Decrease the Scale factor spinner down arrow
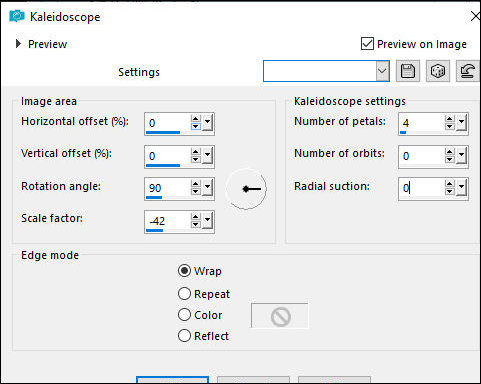481x384 pixels. pyautogui.click(x=195, y=225)
